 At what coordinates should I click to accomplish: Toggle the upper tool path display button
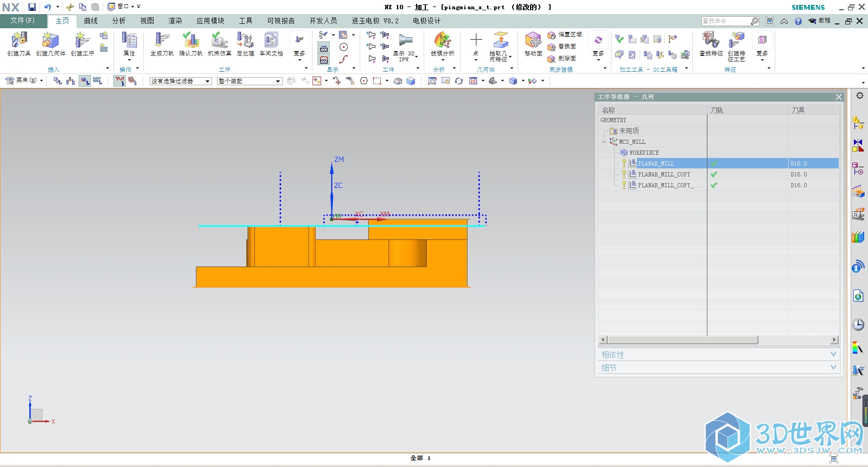point(324,49)
